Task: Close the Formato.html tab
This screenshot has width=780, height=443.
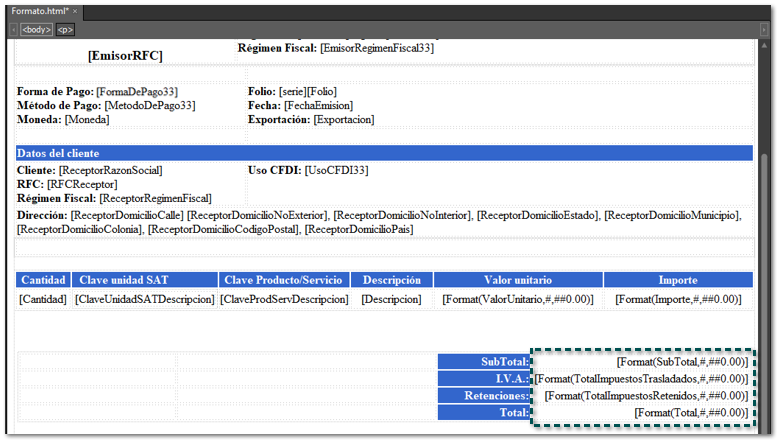Action: click(x=75, y=10)
